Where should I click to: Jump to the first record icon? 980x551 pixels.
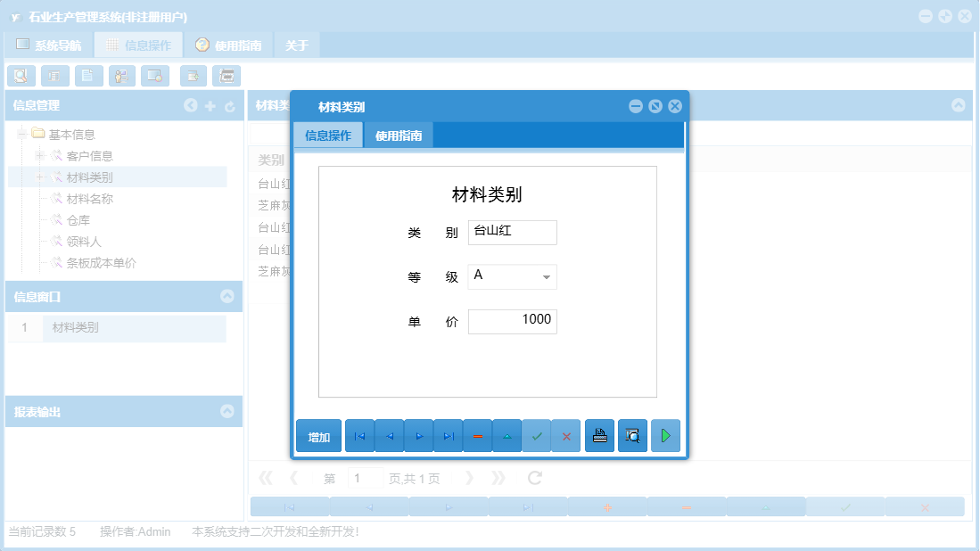(359, 436)
